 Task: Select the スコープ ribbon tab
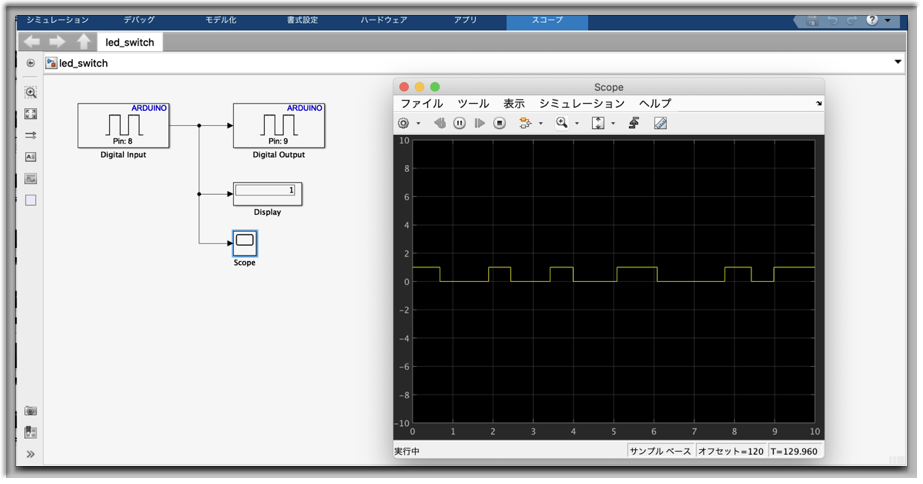tap(547, 20)
